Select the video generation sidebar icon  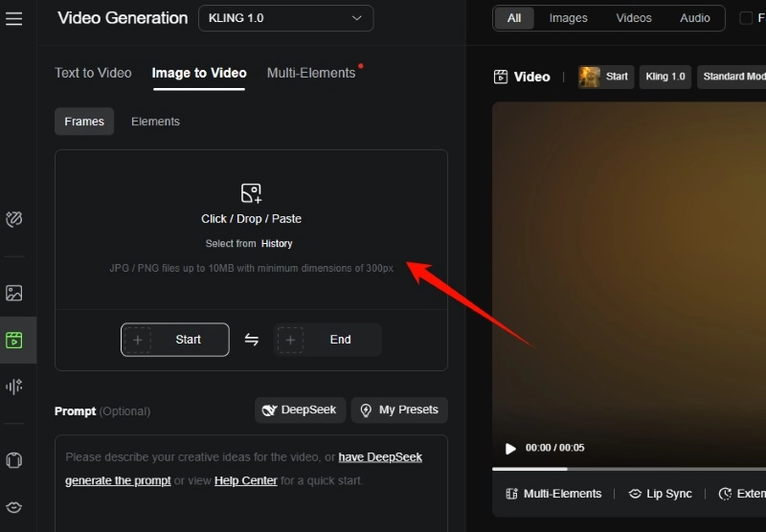(x=13, y=340)
